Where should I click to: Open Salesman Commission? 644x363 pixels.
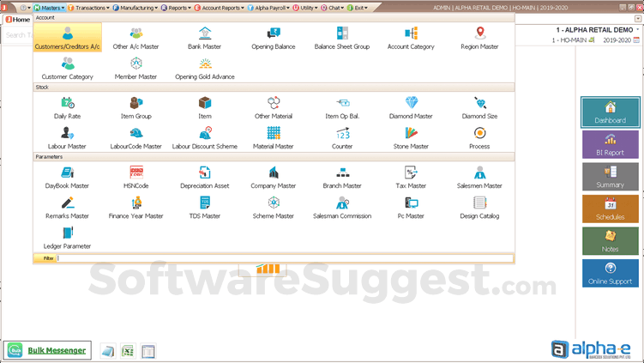click(342, 208)
